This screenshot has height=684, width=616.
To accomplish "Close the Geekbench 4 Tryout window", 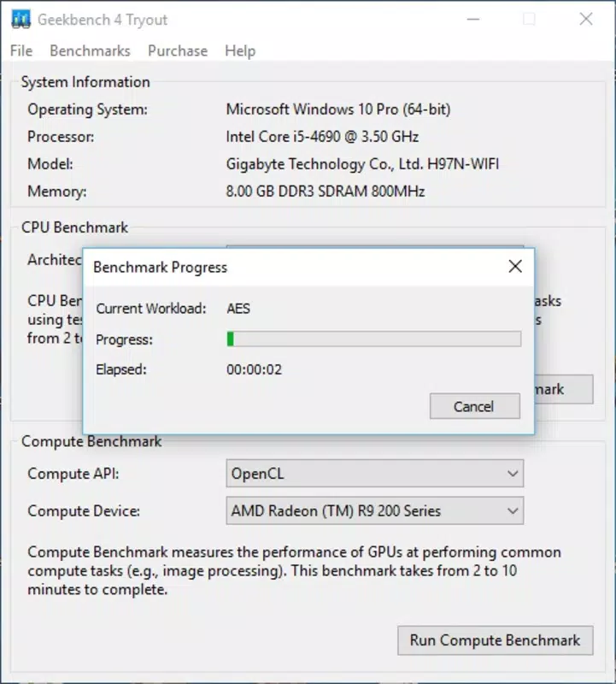I will 586,19.
